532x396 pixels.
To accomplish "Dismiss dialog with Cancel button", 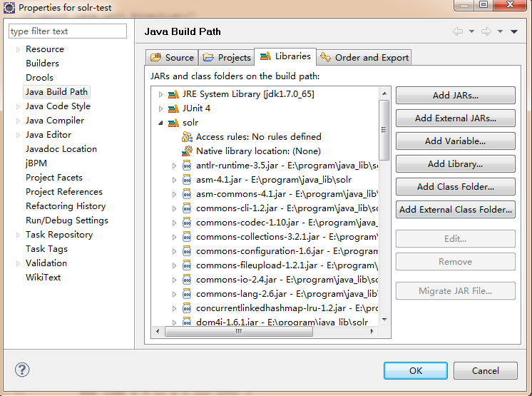I will tap(486, 370).
